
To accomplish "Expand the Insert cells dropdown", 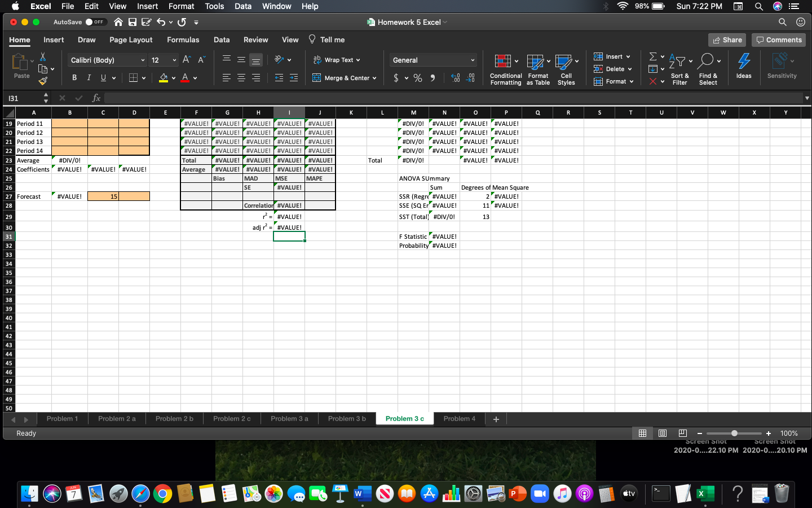I will click(x=628, y=56).
